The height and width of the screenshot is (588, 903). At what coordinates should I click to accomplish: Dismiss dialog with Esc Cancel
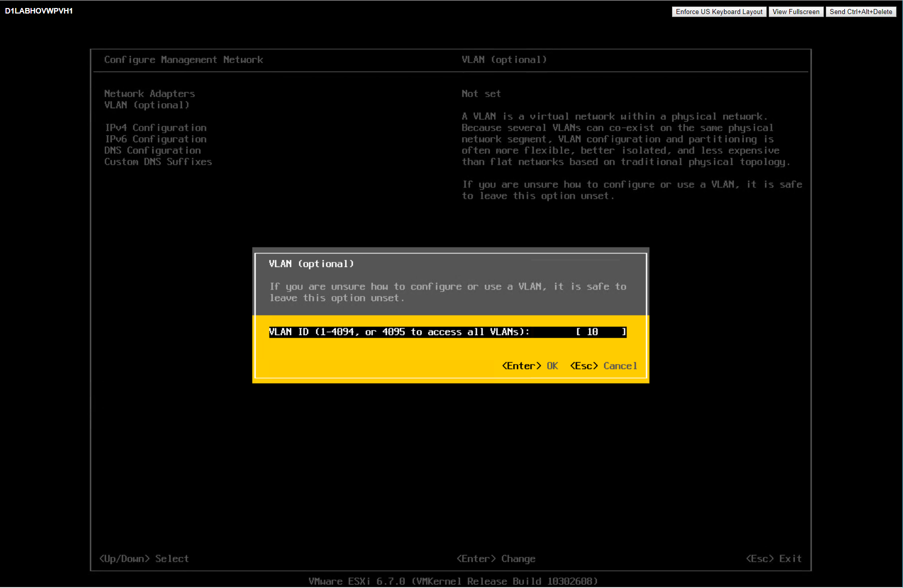click(x=603, y=366)
